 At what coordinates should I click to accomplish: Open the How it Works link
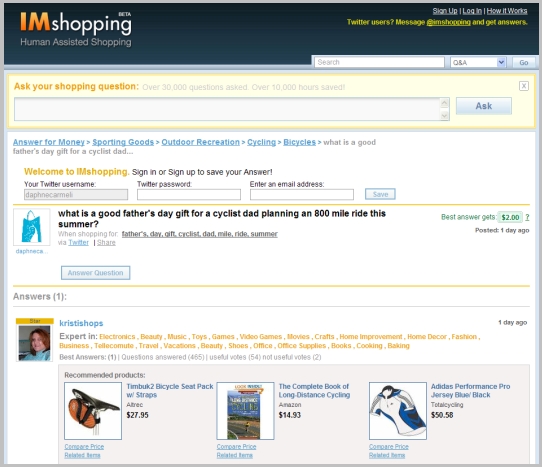507,11
